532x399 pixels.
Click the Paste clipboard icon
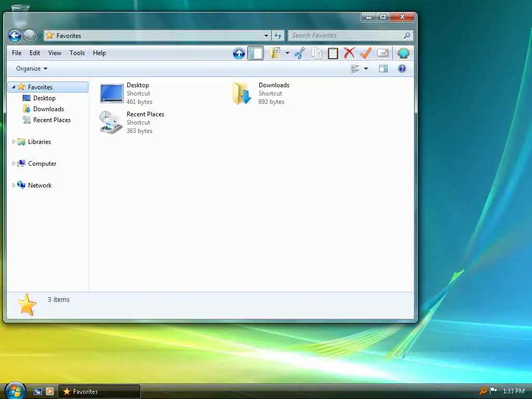(x=333, y=54)
